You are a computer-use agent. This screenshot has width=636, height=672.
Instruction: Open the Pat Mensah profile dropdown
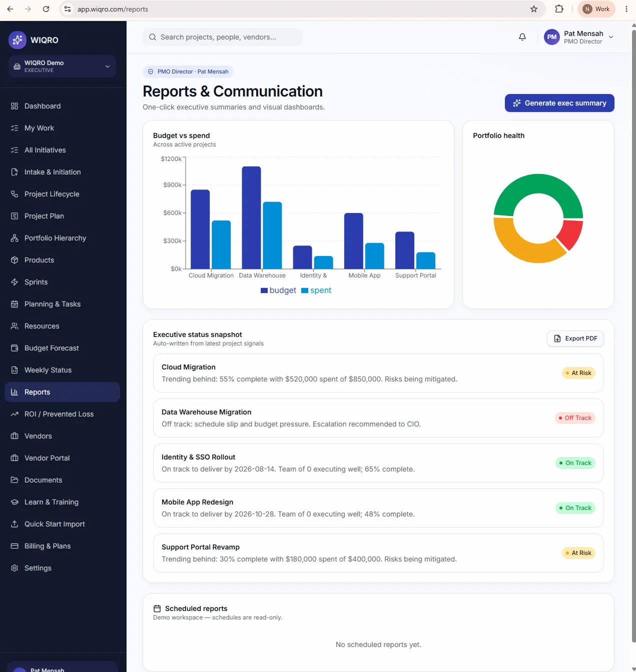pos(579,37)
